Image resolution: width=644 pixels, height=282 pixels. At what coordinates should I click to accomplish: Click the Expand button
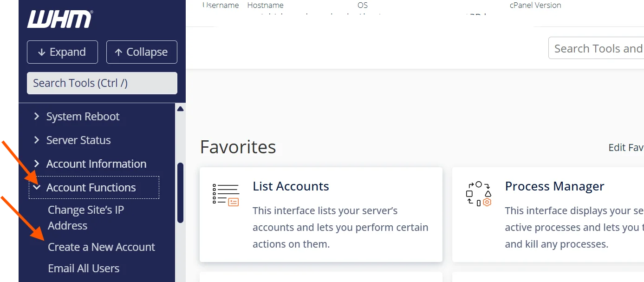pos(62,52)
